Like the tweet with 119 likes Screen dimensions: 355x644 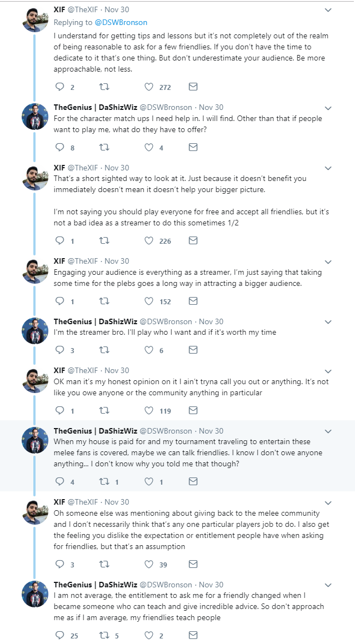[x=149, y=411]
